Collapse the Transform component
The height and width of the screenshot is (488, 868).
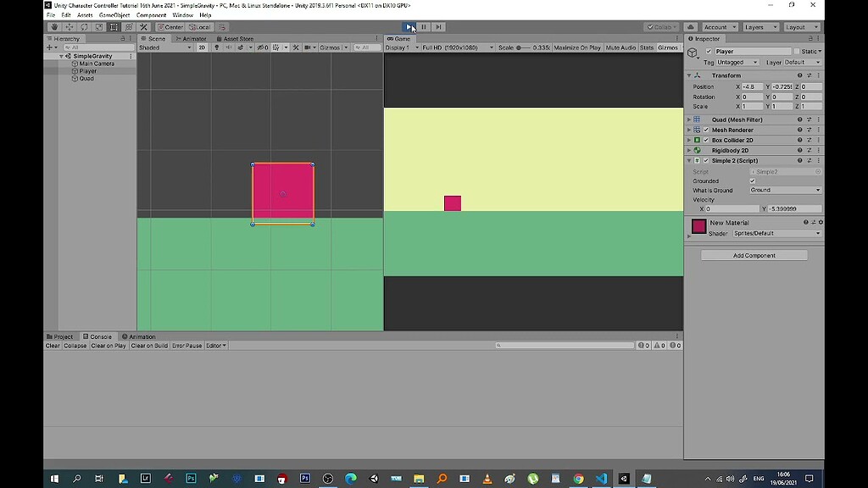(688, 75)
